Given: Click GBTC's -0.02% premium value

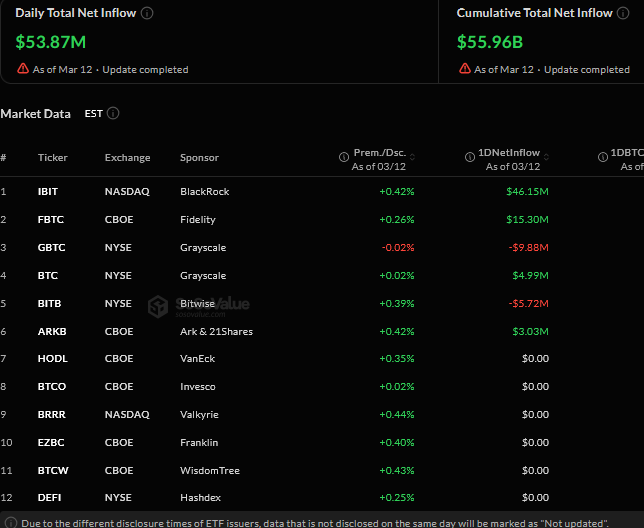Looking at the screenshot, I should pos(398,248).
